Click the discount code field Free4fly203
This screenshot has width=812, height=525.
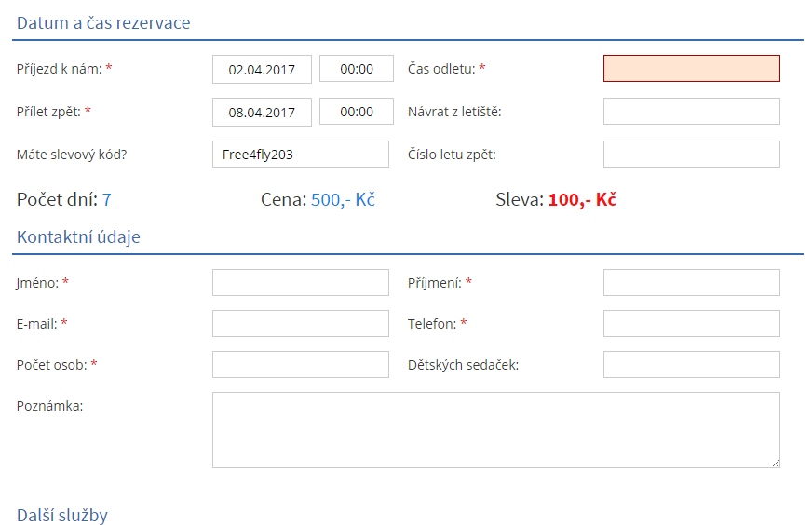coord(301,155)
